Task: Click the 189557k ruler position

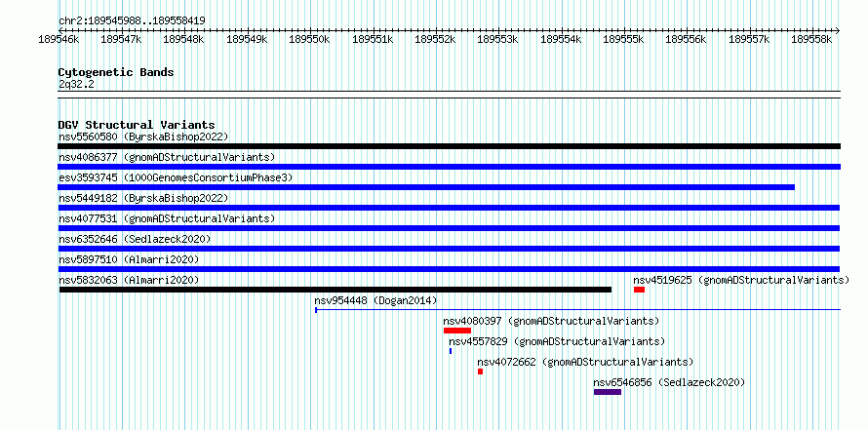Action: tap(749, 39)
